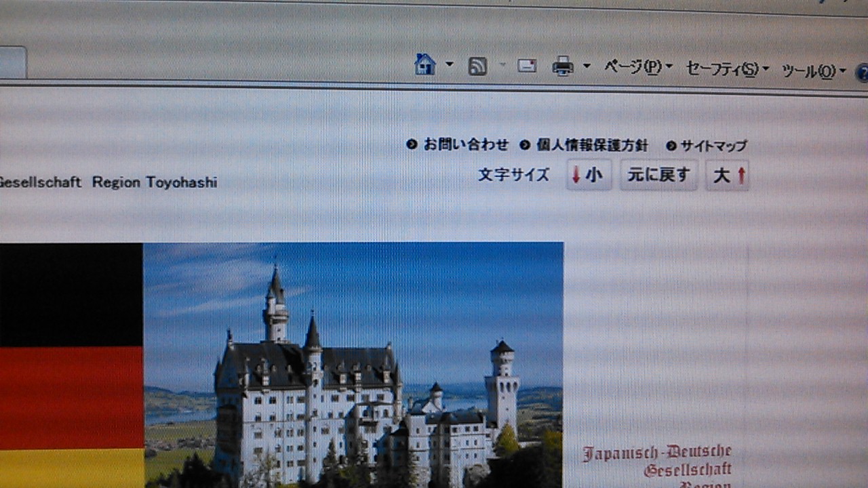Image resolution: width=868 pixels, height=488 pixels.
Task: Click the RSS feeds icon
Action: 477,66
